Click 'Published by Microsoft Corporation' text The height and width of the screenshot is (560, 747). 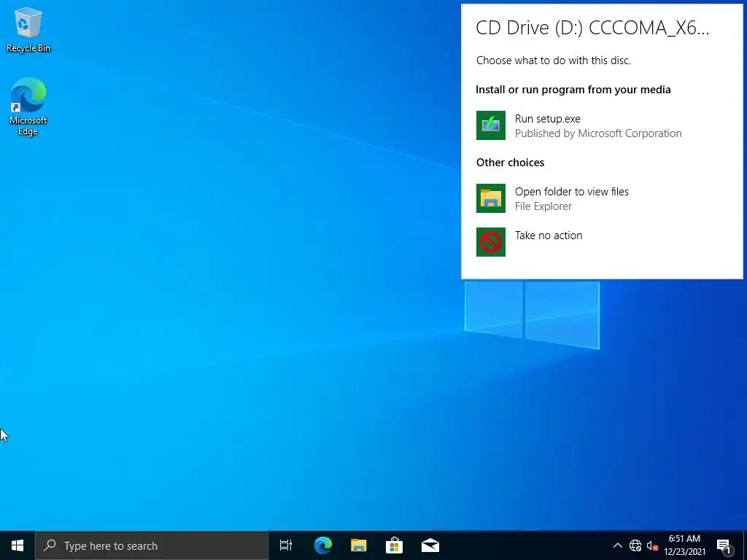click(598, 133)
